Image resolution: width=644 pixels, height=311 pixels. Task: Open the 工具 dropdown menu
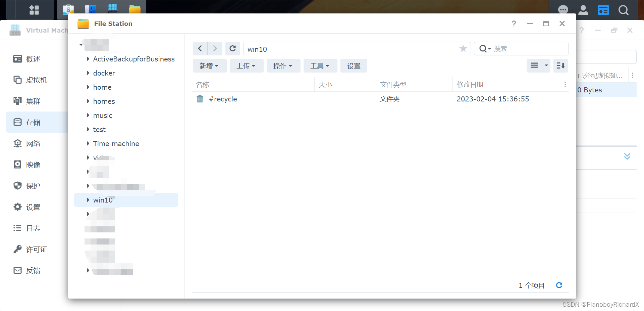tap(320, 66)
